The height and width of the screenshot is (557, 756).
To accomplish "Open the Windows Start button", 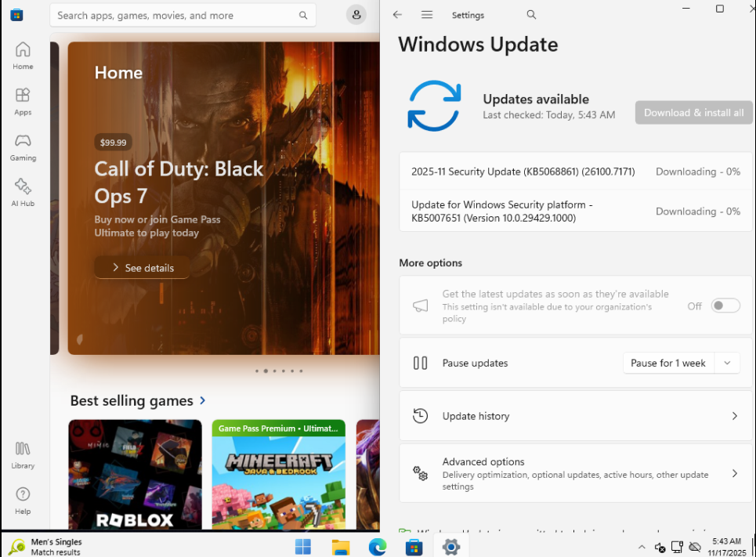I will tap(302, 547).
